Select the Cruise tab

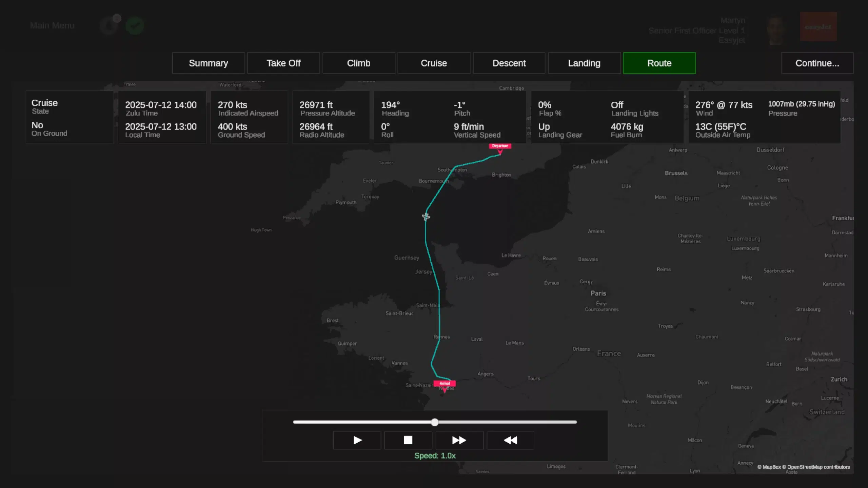click(x=434, y=63)
